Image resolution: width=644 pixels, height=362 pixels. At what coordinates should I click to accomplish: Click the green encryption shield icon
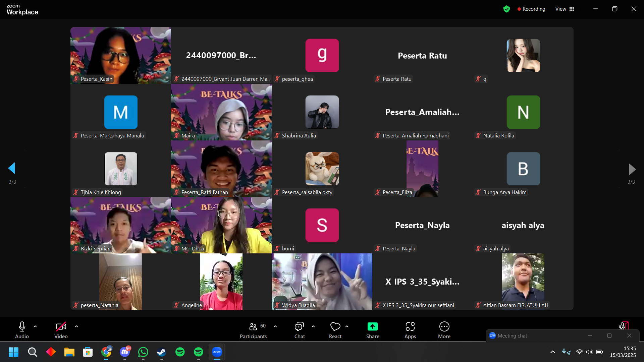pos(506,9)
